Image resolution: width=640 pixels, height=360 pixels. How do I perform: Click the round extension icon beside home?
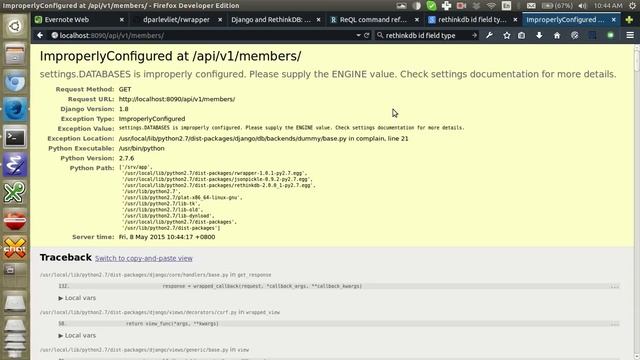[x=575, y=36]
